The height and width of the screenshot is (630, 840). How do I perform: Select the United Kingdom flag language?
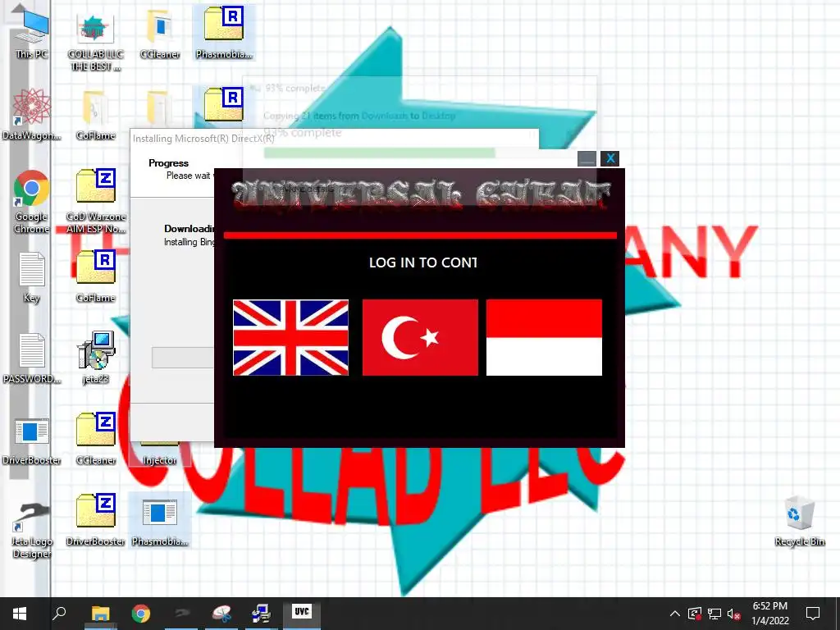291,337
